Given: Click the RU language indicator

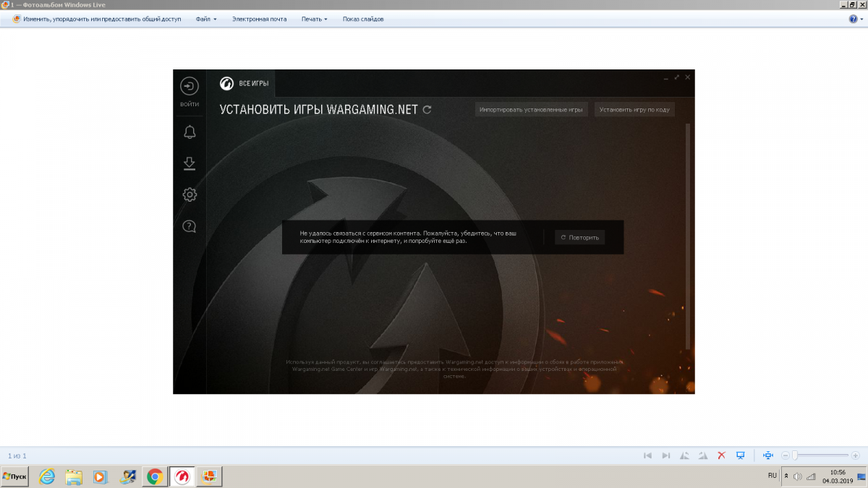Looking at the screenshot, I should pos(772,476).
